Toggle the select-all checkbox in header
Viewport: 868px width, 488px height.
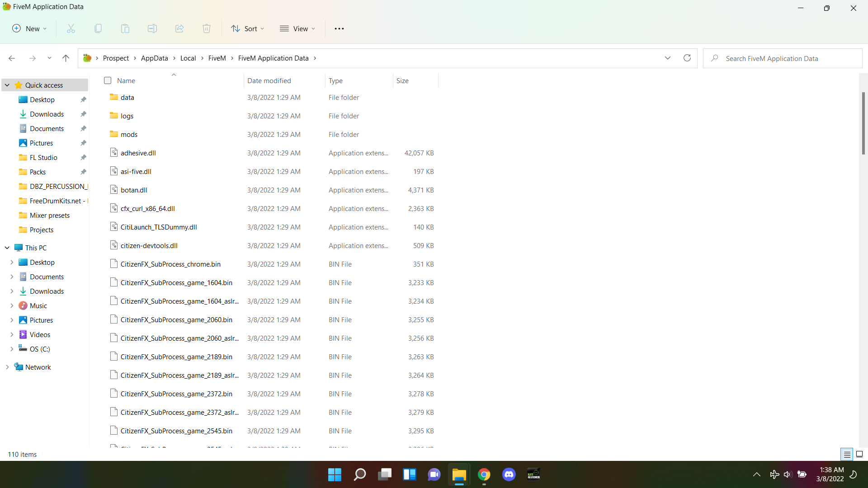[x=108, y=80]
